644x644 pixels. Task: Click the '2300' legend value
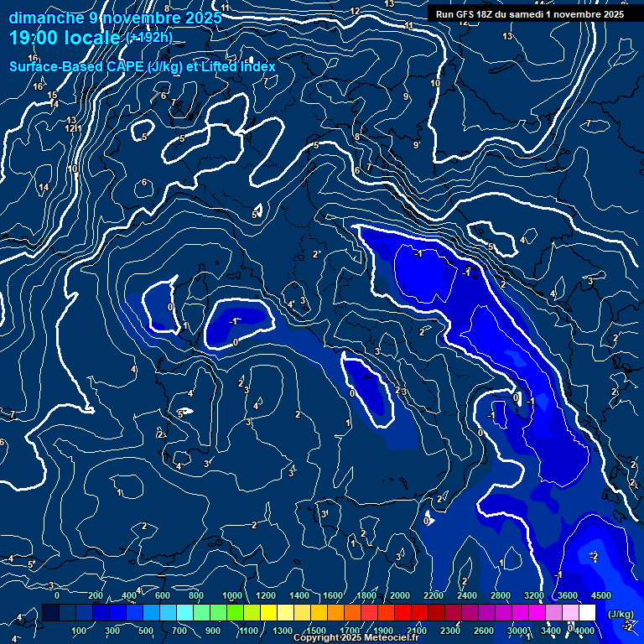click(x=450, y=631)
